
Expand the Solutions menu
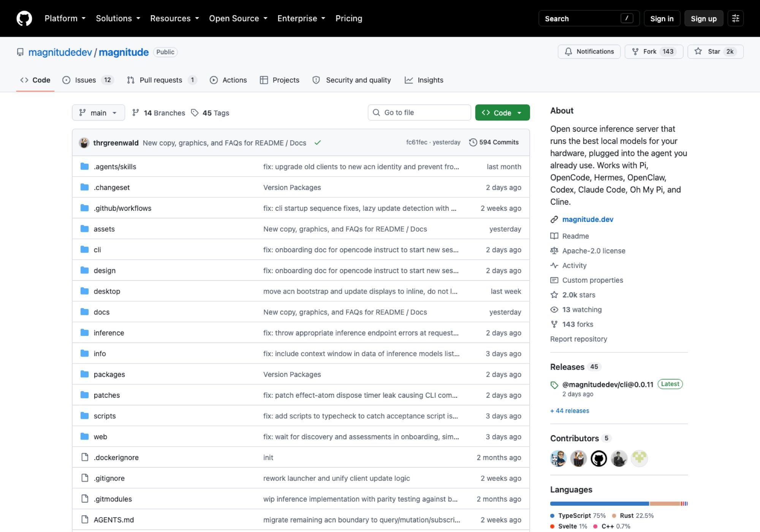118,18
